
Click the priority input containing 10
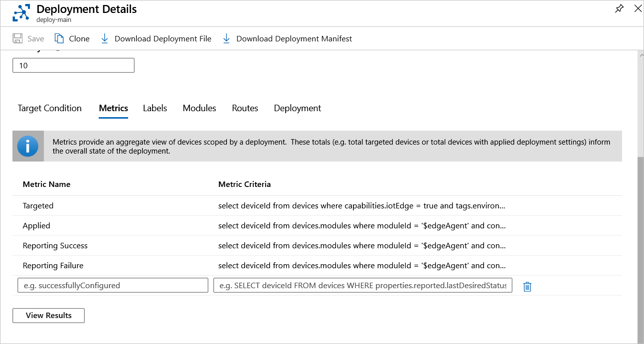click(x=73, y=65)
